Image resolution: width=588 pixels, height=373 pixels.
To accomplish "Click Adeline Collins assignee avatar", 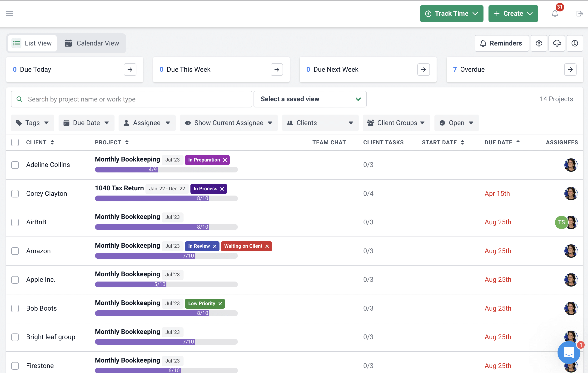I will coord(571,165).
